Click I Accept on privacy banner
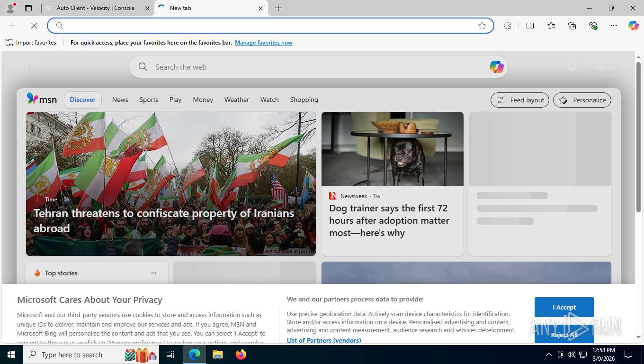644x364 pixels. point(564,307)
